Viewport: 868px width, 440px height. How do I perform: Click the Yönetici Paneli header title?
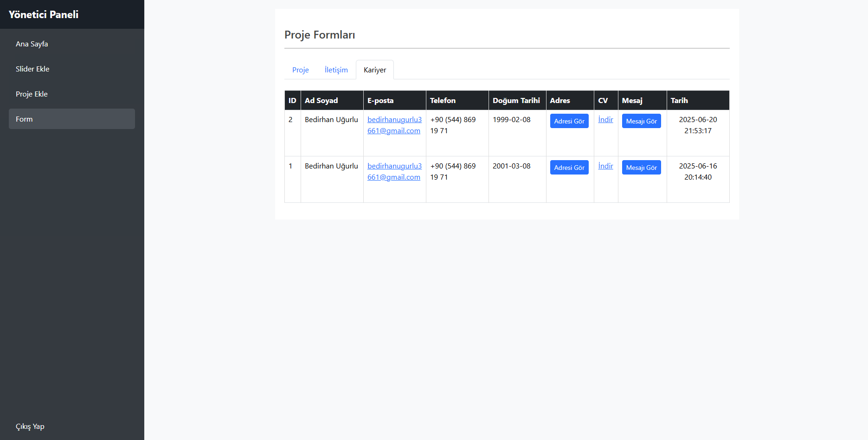[x=44, y=14]
